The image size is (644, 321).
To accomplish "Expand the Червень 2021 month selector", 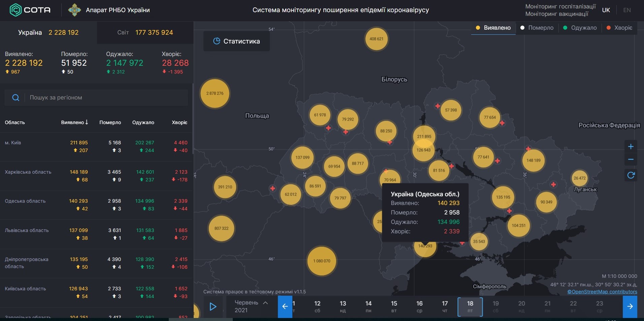I will [251, 307].
